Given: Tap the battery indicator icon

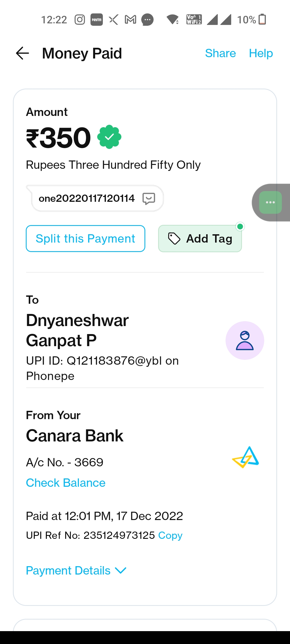Looking at the screenshot, I should click(262, 20).
